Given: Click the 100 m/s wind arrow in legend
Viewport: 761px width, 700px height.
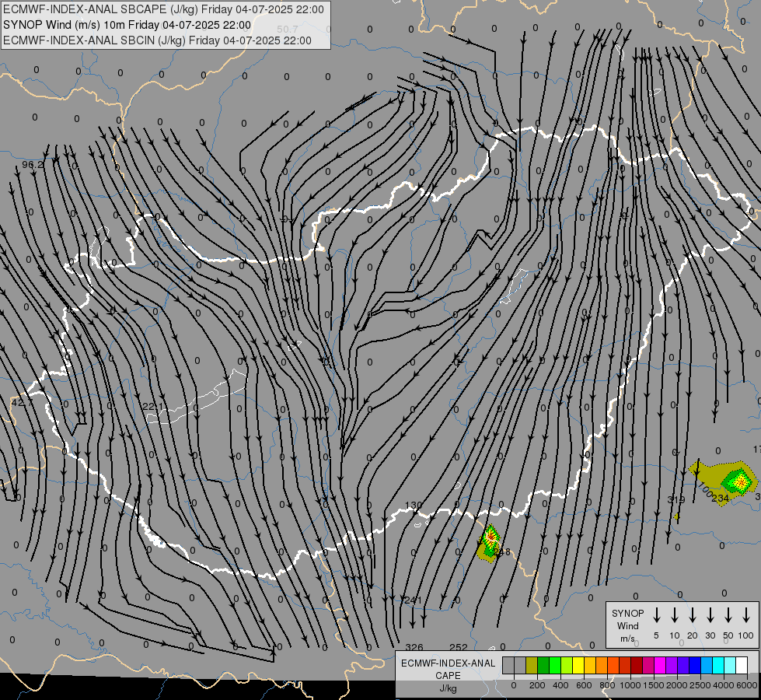Looking at the screenshot, I should [746, 615].
